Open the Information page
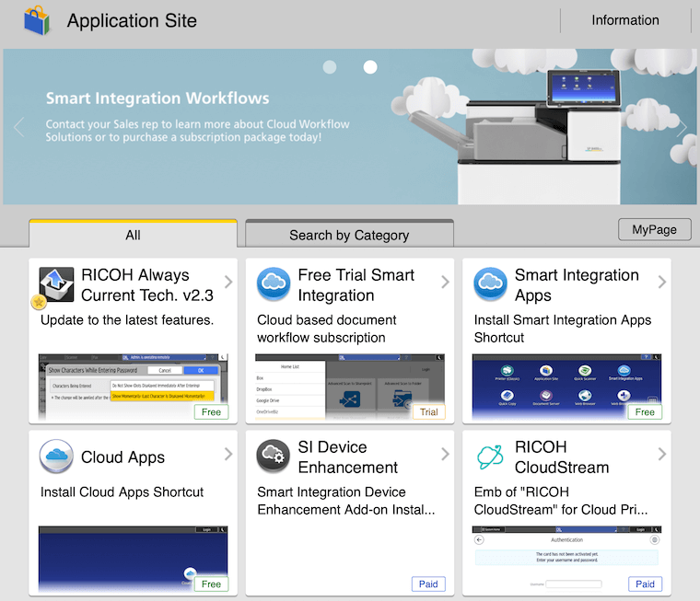The height and width of the screenshot is (601, 700). pyautogui.click(x=625, y=20)
